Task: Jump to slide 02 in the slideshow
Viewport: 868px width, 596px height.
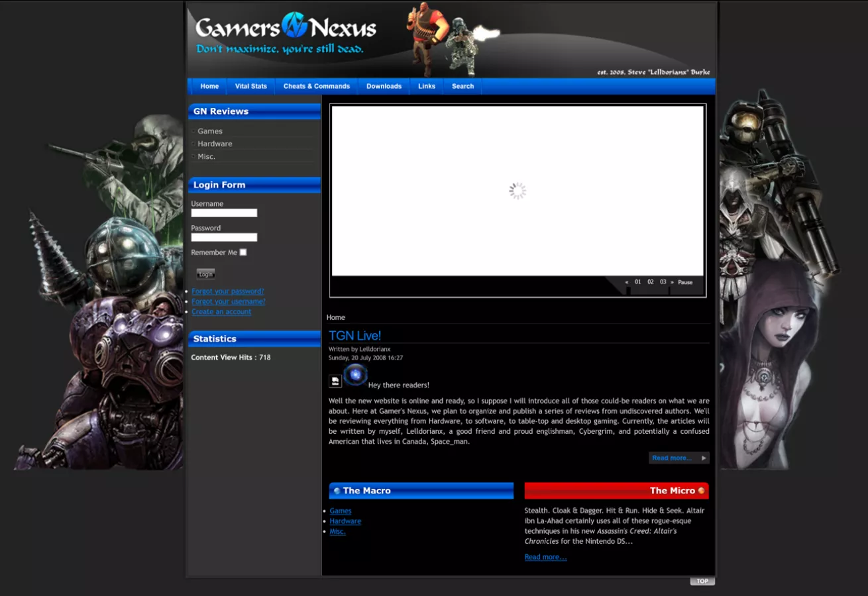Action: [651, 282]
